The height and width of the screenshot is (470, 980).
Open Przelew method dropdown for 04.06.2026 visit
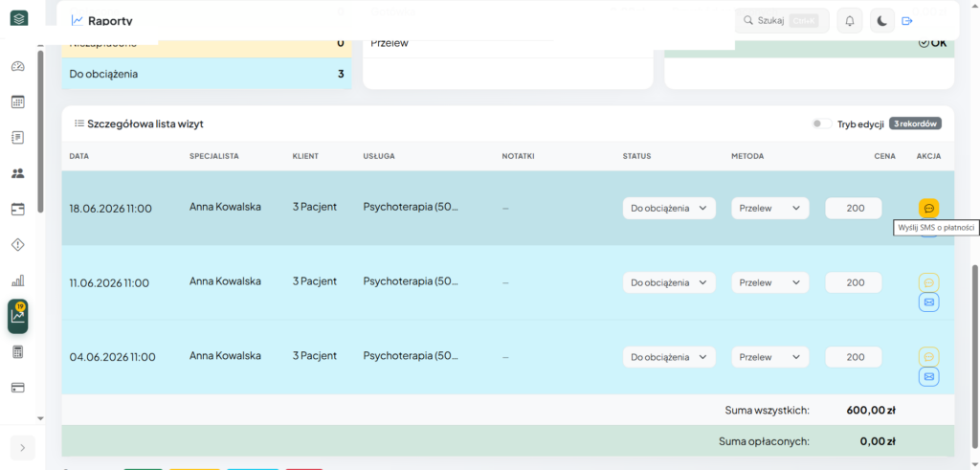click(770, 357)
